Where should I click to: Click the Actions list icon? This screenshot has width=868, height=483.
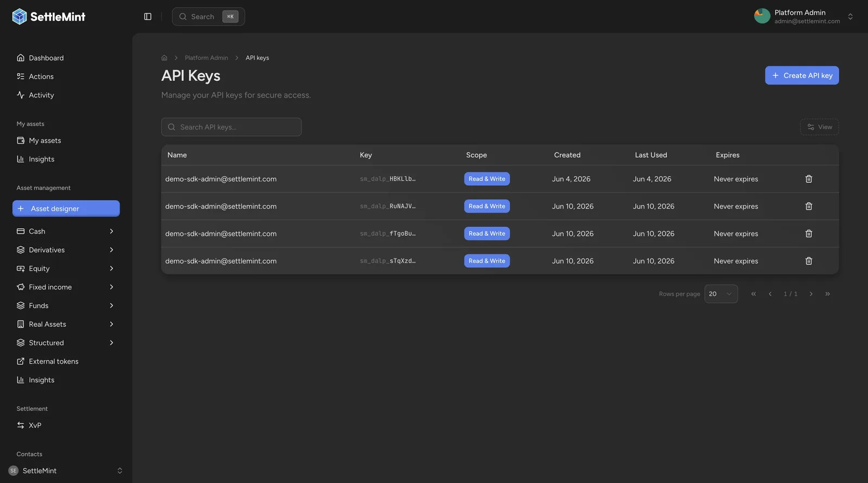pyautogui.click(x=21, y=76)
